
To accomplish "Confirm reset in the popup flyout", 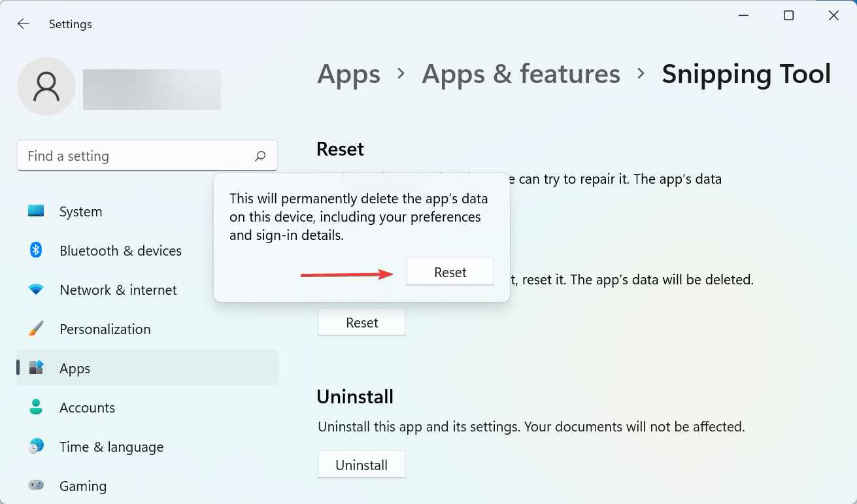I will pos(450,271).
